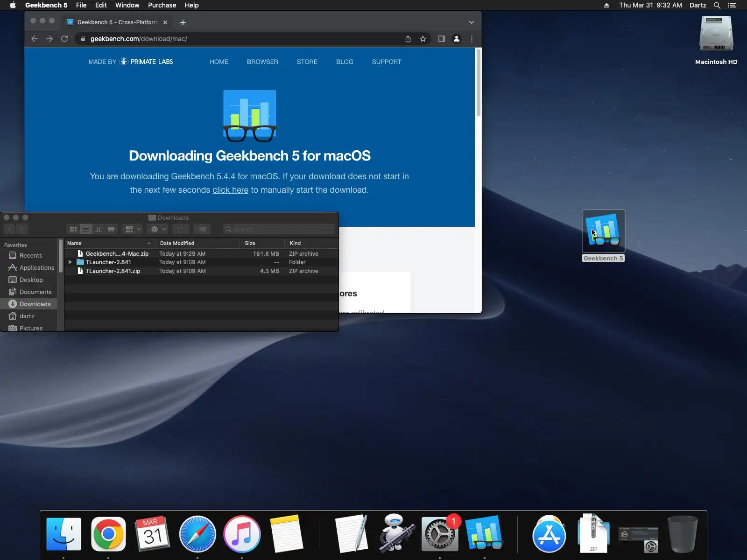Open the Help menu
Viewport: 747px width, 560px height.
point(191,5)
